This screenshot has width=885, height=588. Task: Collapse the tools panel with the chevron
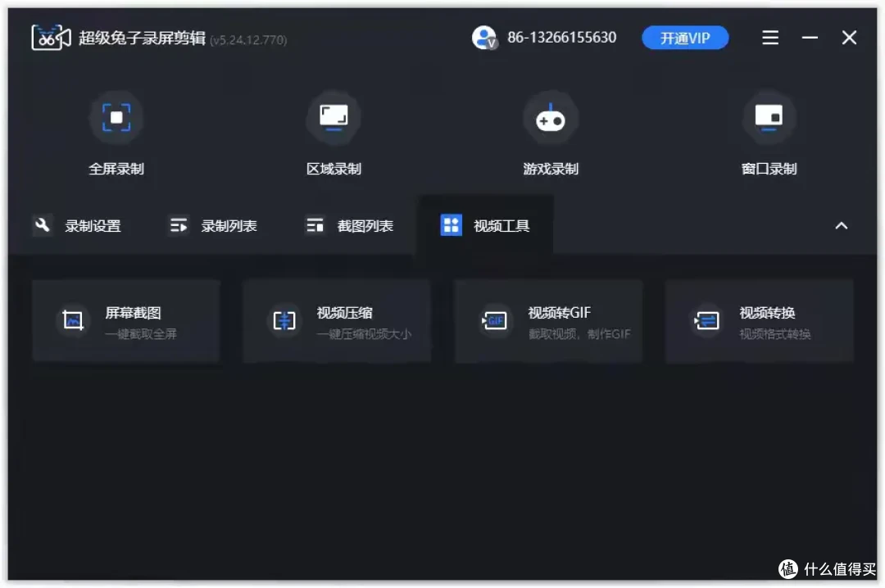(841, 226)
